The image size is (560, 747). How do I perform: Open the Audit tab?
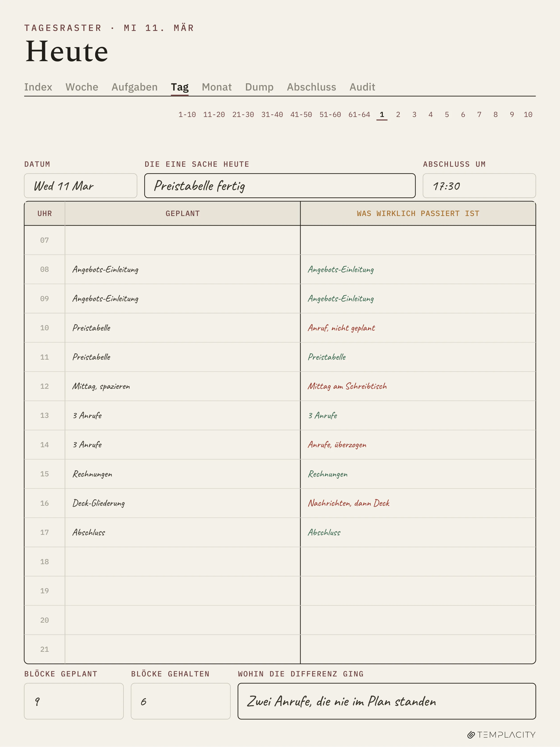pyautogui.click(x=362, y=87)
